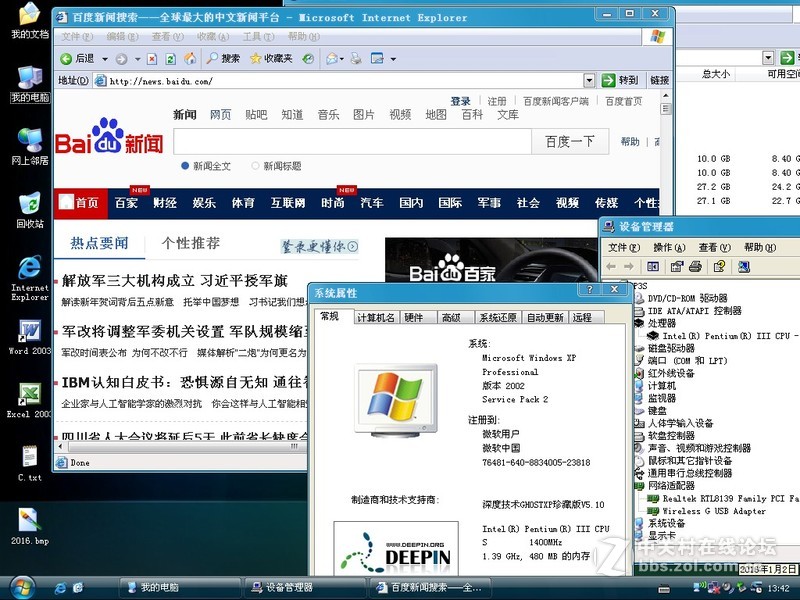
Task: Select Realtek RTL8139 Family PCI device
Action: click(731, 498)
